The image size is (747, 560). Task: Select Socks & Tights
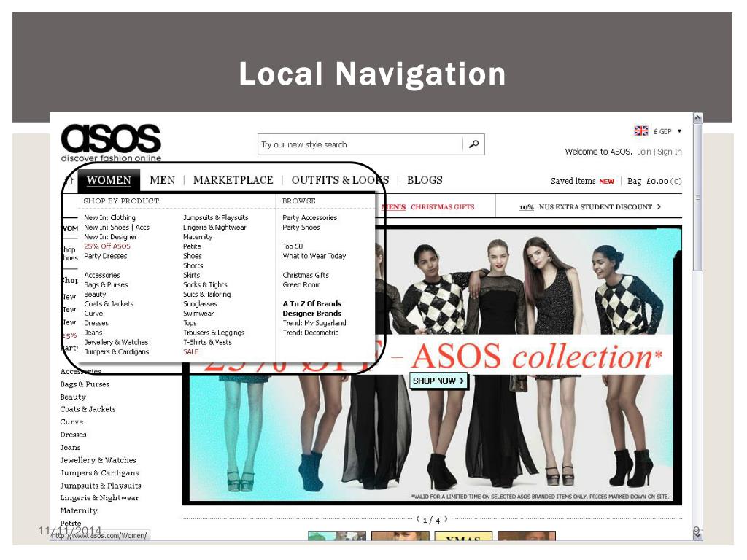205,285
